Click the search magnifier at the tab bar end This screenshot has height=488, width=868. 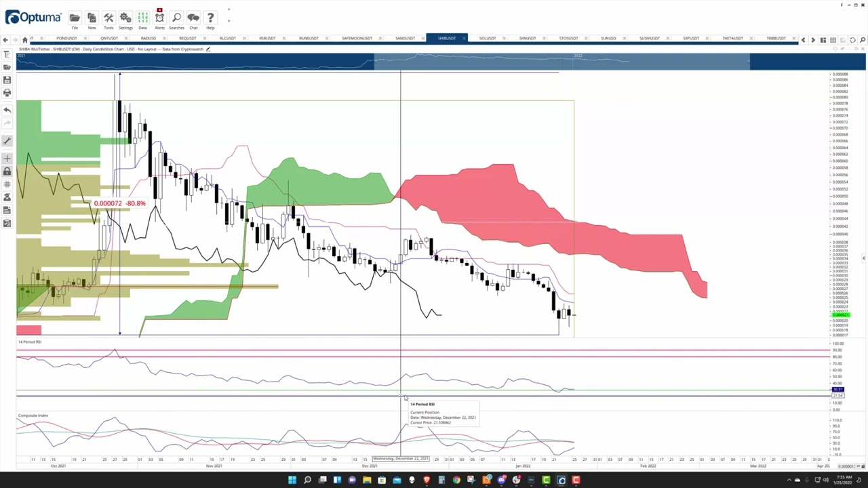point(863,40)
